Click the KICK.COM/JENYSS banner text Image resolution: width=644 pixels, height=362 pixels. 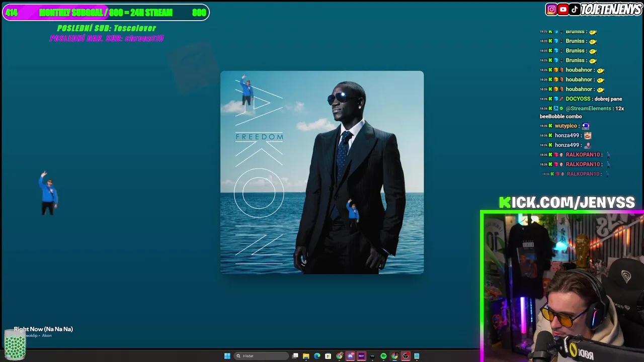tap(567, 203)
